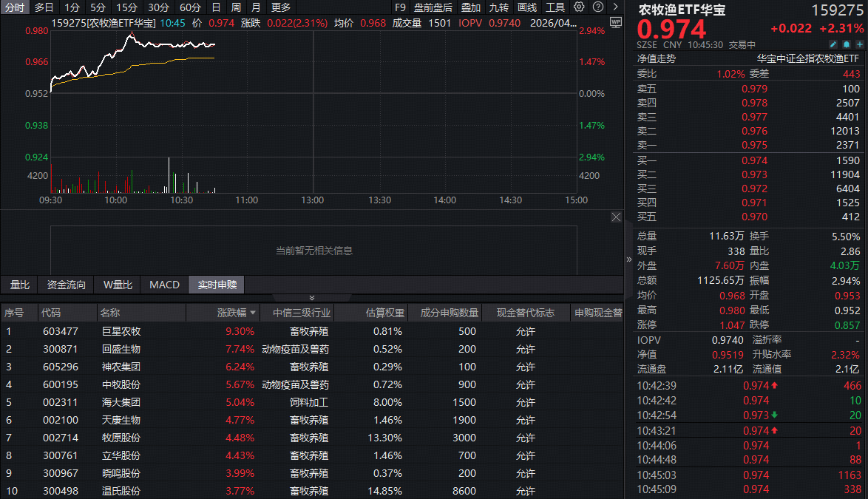Image resolution: width=868 pixels, height=499 pixels.
Task: Open the 更多 period dropdown
Action: click(282, 7)
